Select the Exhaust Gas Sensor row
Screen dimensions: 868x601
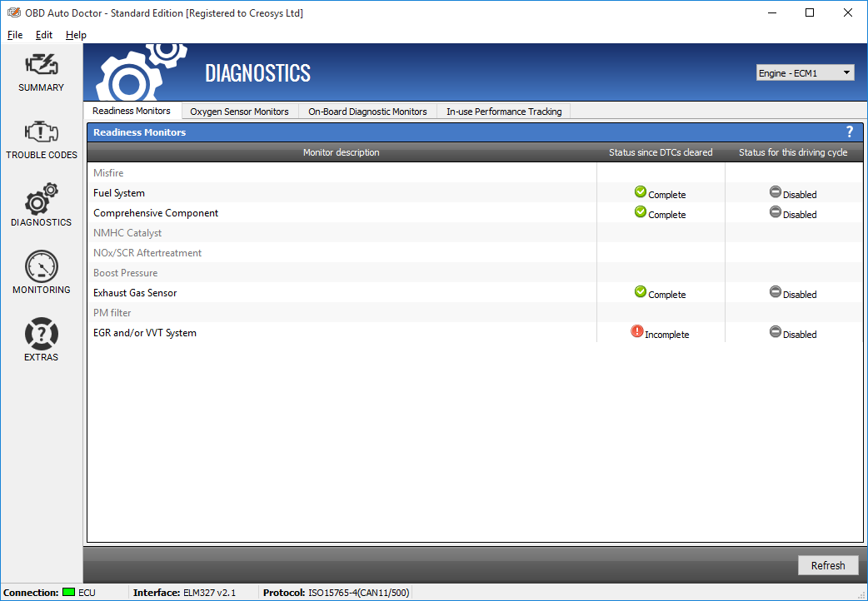pyautogui.click(x=475, y=292)
